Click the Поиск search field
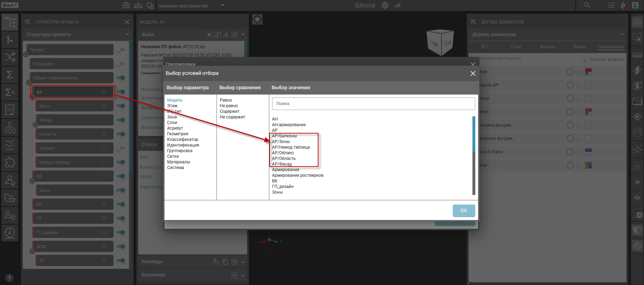Image resolution: width=644 pixels, height=285 pixels. pos(373,104)
